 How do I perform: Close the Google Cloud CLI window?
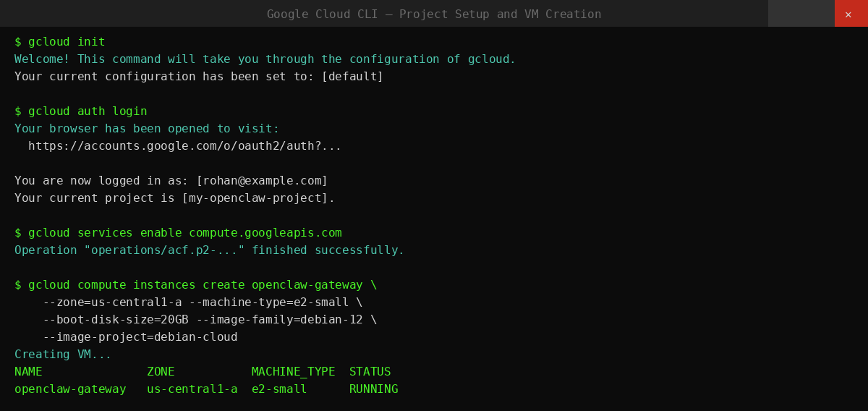(851, 14)
